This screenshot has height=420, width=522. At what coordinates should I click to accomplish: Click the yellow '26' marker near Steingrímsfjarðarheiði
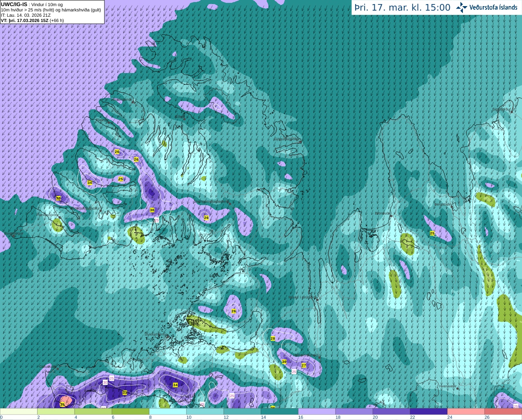click(x=206, y=218)
